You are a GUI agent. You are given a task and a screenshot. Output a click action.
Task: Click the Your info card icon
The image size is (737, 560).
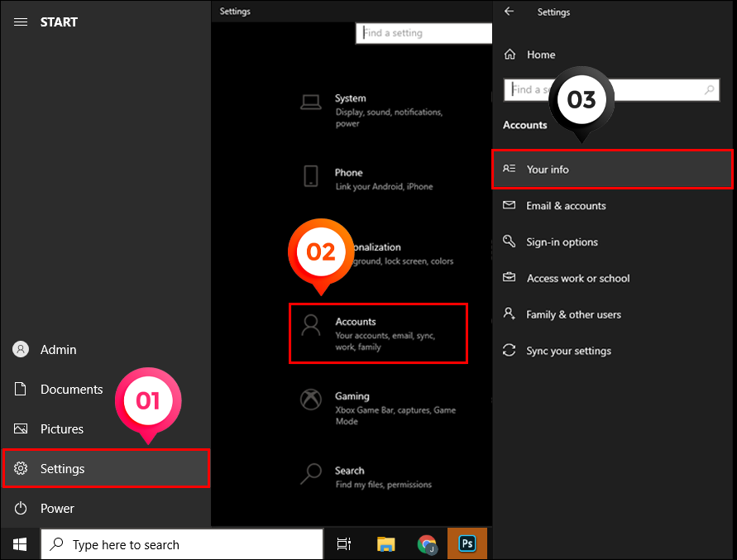[x=509, y=168]
